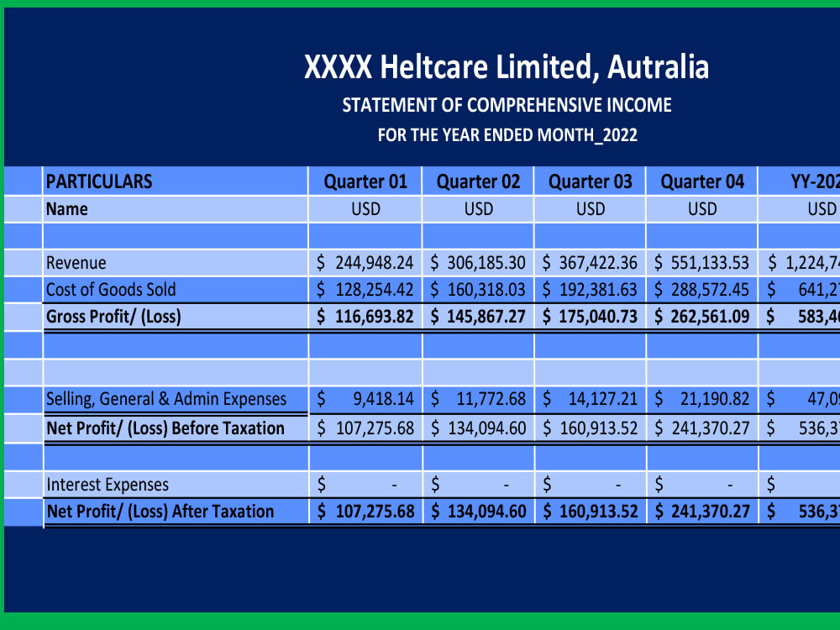Click the Quarter 01 column header

point(365,181)
